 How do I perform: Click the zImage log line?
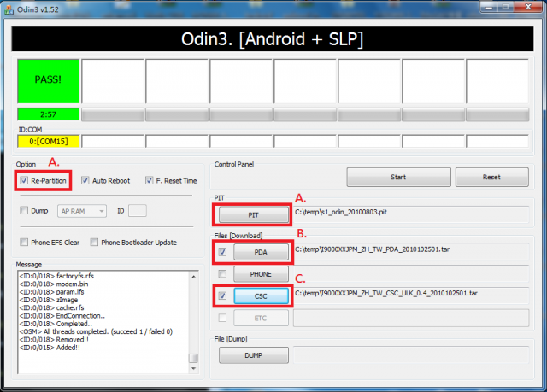pos(49,300)
